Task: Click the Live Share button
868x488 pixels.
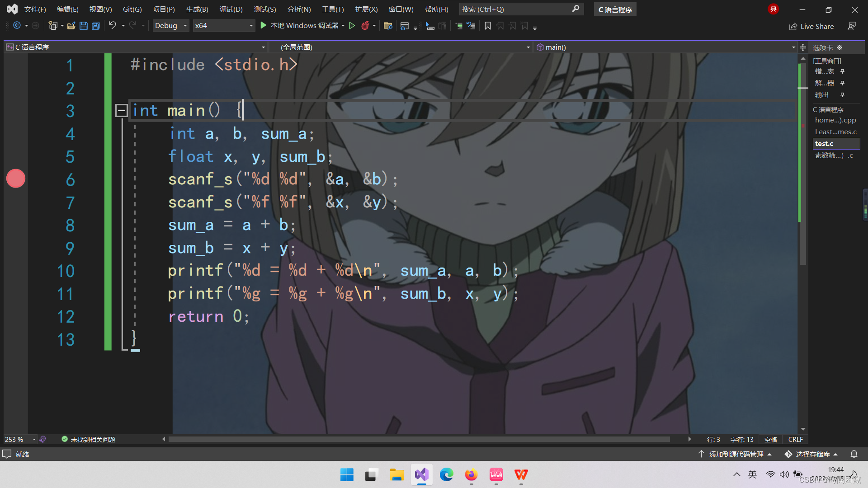Action: pos(811,26)
